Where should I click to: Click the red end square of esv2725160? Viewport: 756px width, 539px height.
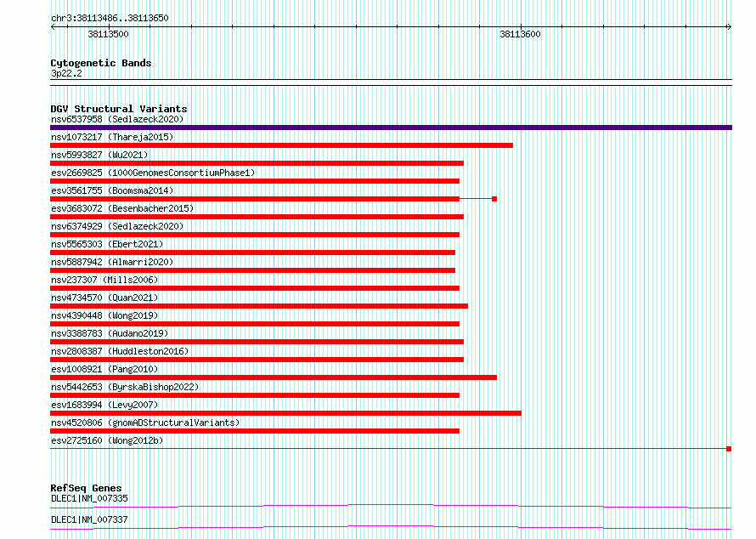(x=729, y=449)
